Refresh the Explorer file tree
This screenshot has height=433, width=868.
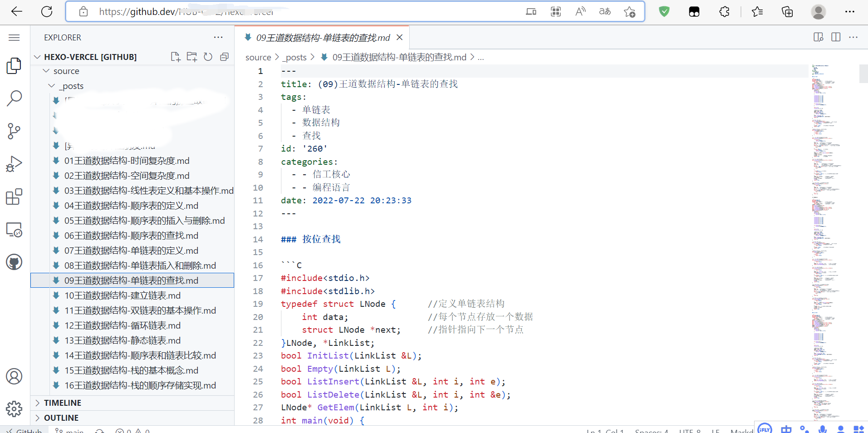[x=208, y=57]
